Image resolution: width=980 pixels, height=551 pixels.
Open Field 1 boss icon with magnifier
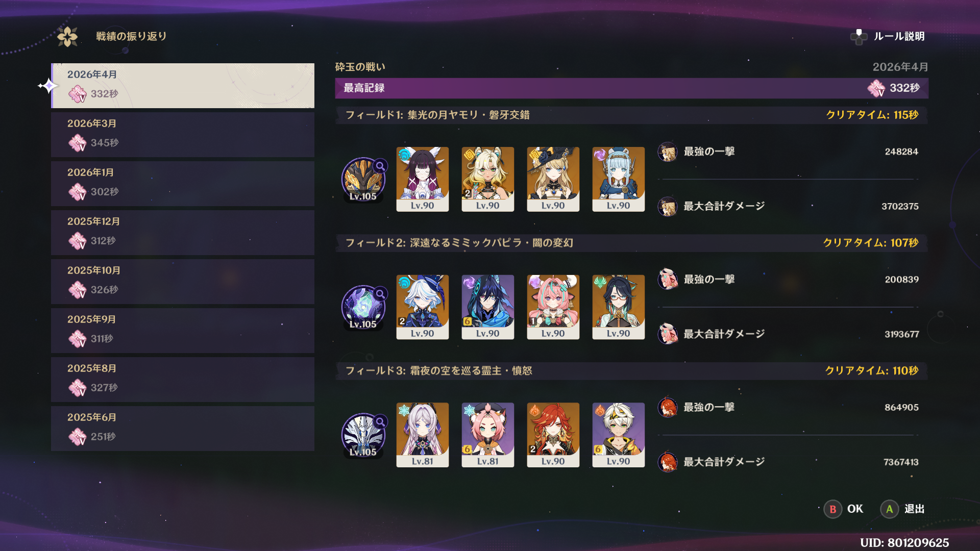coord(363,180)
